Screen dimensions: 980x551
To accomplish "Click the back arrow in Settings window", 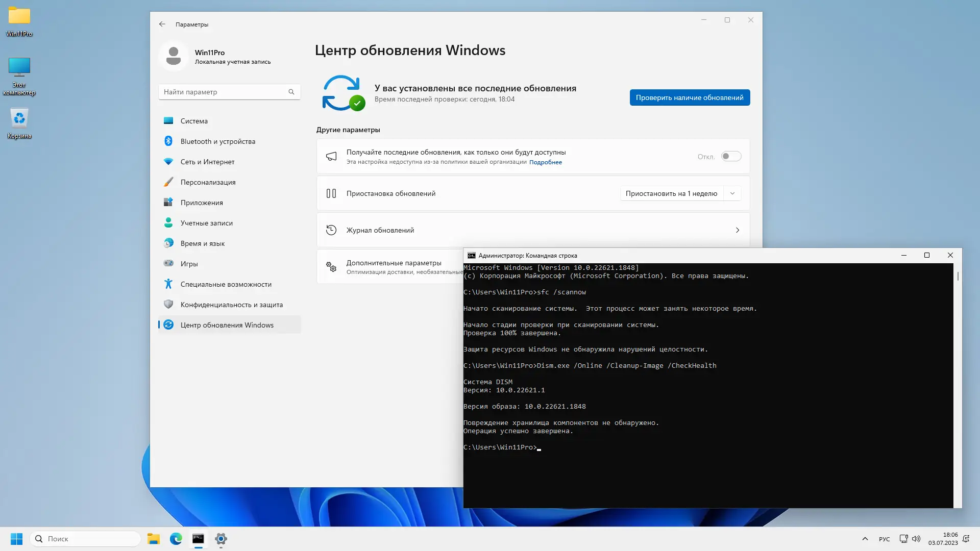I will [162, 24].
